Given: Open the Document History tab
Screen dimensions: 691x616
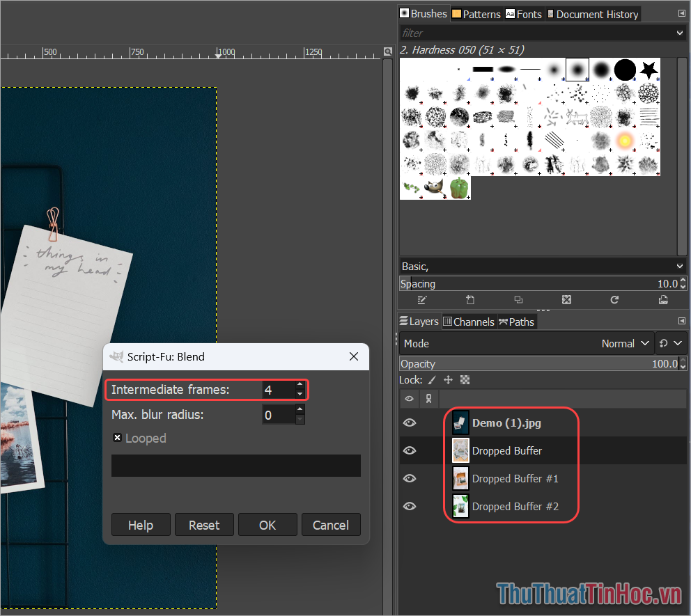Looking at the screenshot, I should pyautogui.click(x=592, y=14).
